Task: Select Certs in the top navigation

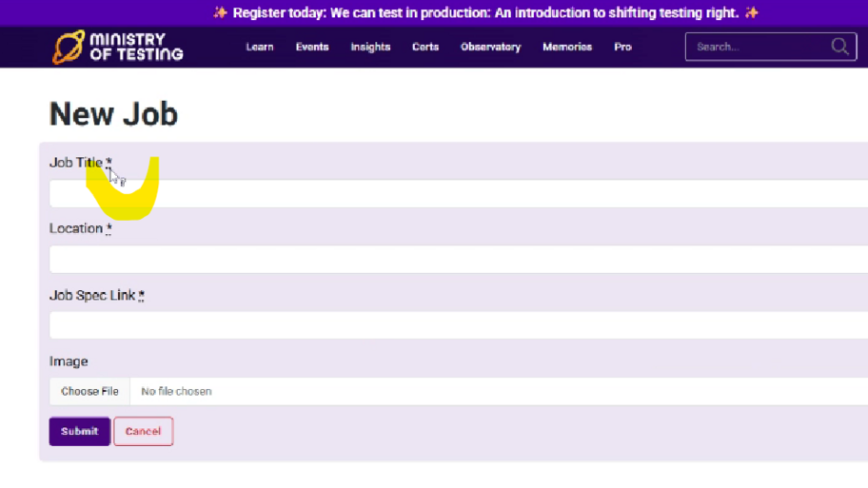Action: (x=425, y=47)
